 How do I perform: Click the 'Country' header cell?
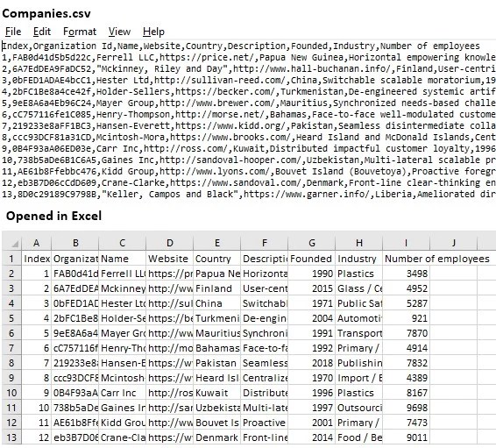(x=217, y=259)
